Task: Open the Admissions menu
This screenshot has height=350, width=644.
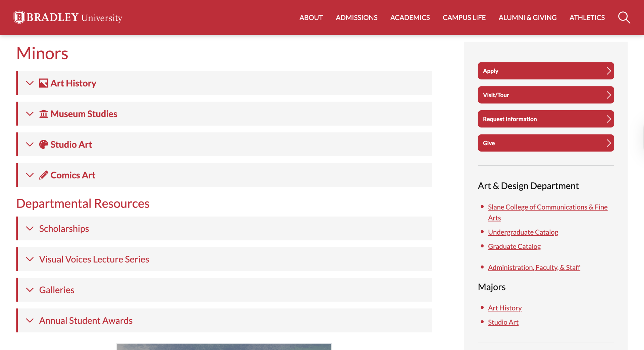Action: tap(357, 17)
